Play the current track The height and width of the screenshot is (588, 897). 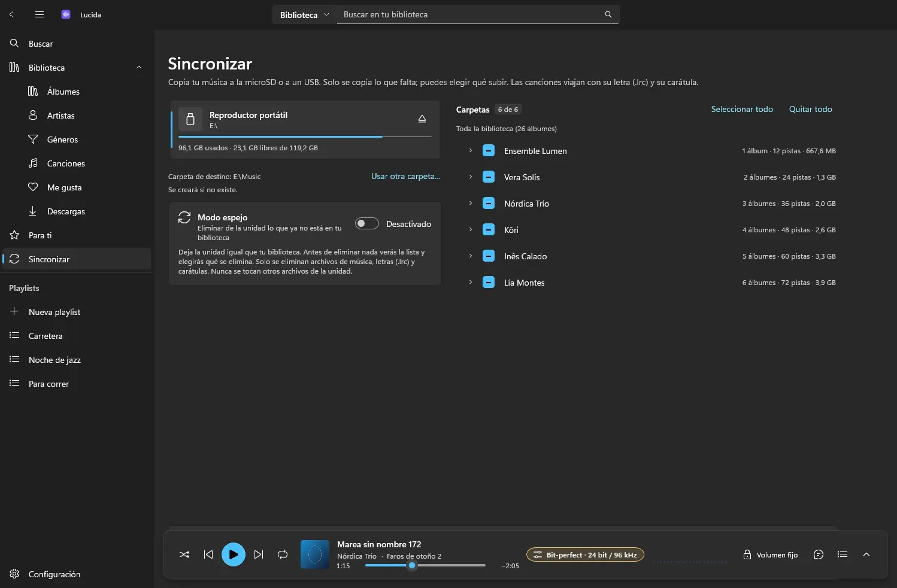(234, 554)
